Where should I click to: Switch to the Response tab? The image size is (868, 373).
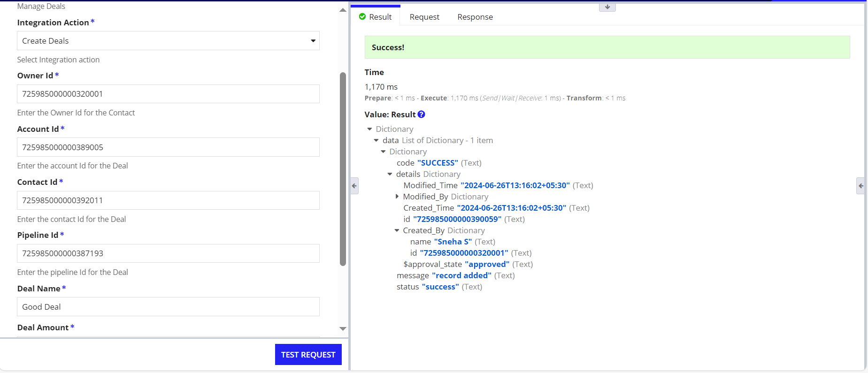click(x=475, y=17)
